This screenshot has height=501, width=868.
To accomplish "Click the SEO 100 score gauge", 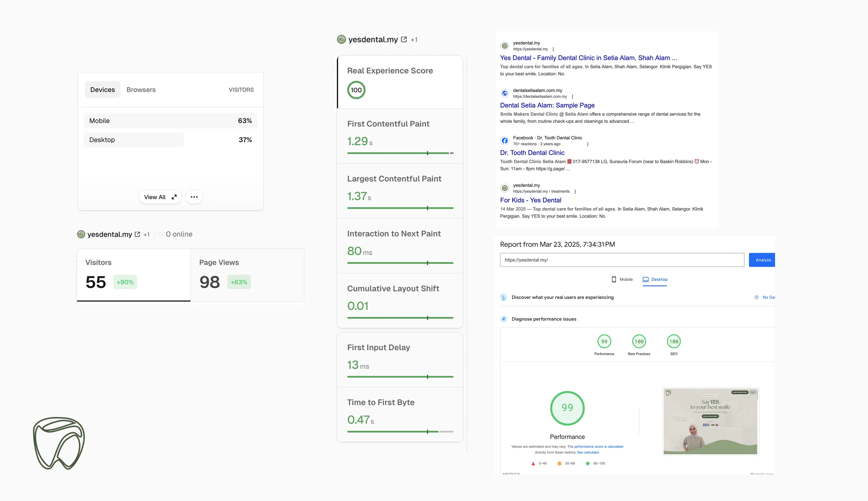I will [674, 341].
